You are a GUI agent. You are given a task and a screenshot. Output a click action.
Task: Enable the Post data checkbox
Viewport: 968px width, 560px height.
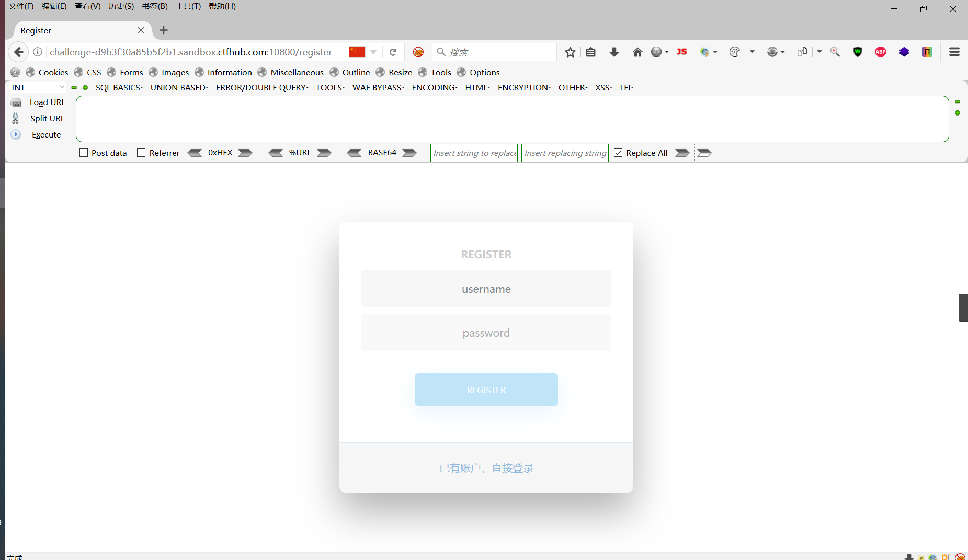click(84, 153)
